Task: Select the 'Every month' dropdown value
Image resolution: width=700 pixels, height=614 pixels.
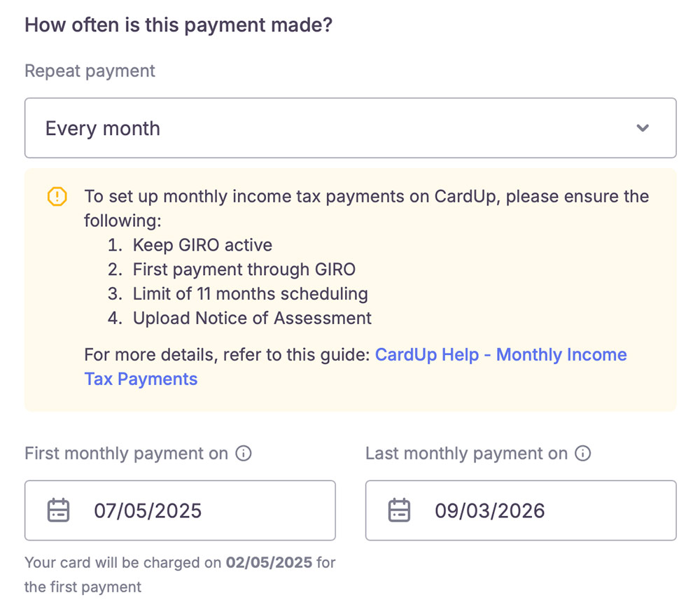Action: click(x=103, y=129)
